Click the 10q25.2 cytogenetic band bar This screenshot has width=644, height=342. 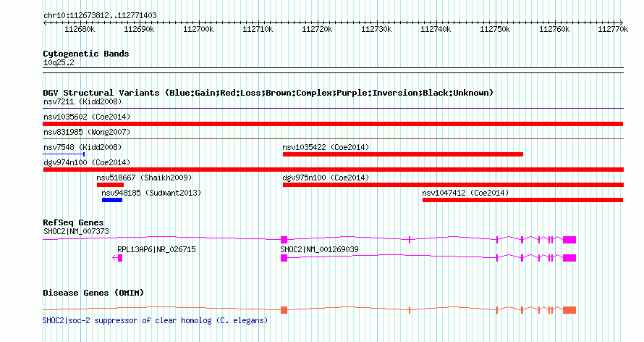(x=333, y=70)
